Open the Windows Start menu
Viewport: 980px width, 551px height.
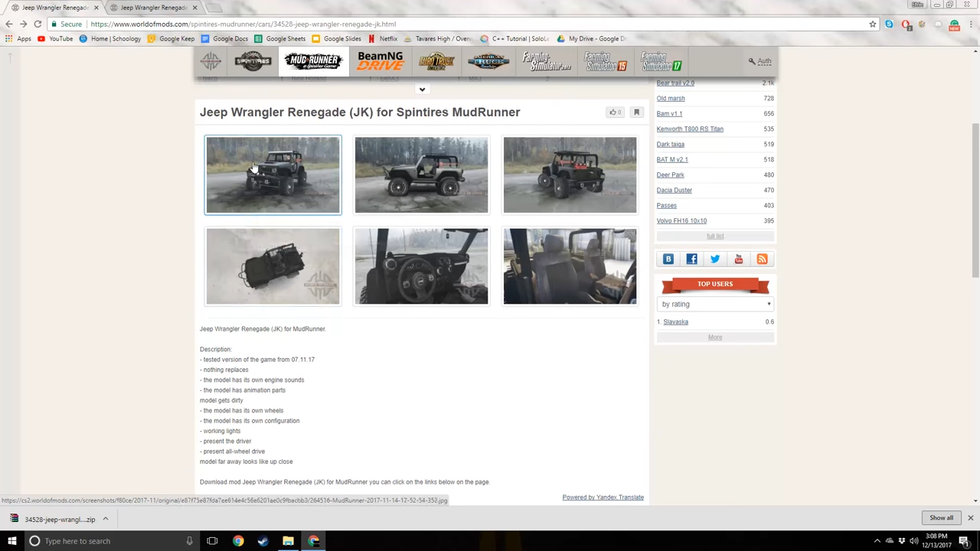click(11, 541)
